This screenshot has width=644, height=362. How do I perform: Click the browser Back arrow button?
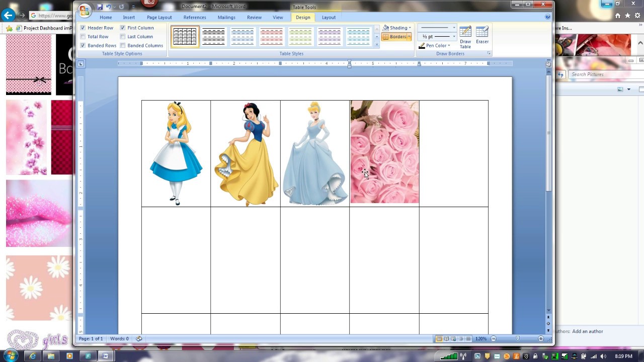[x=8, y=16]
